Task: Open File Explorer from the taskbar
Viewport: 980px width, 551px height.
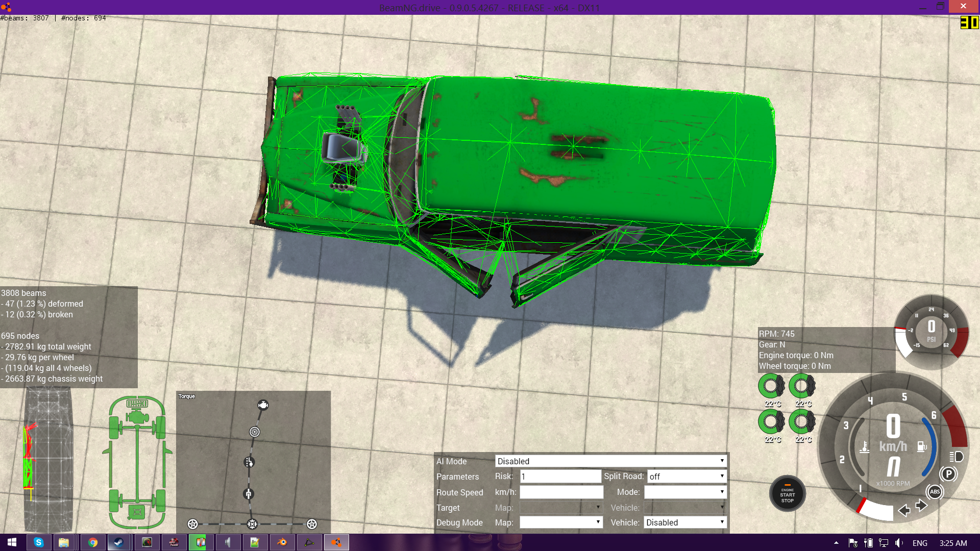Action: 64,542
